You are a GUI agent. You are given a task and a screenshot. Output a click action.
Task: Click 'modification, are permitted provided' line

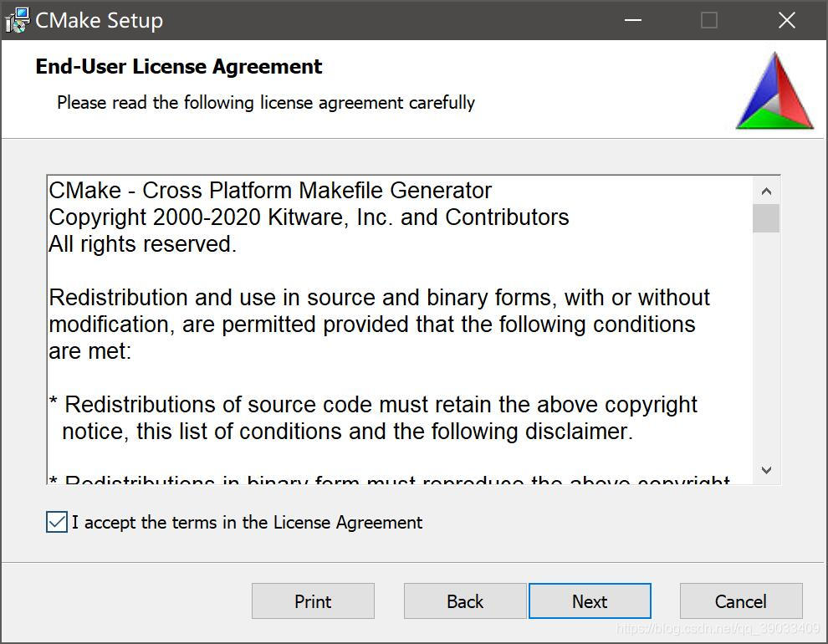pyautogui.click(x=371, y=325)
